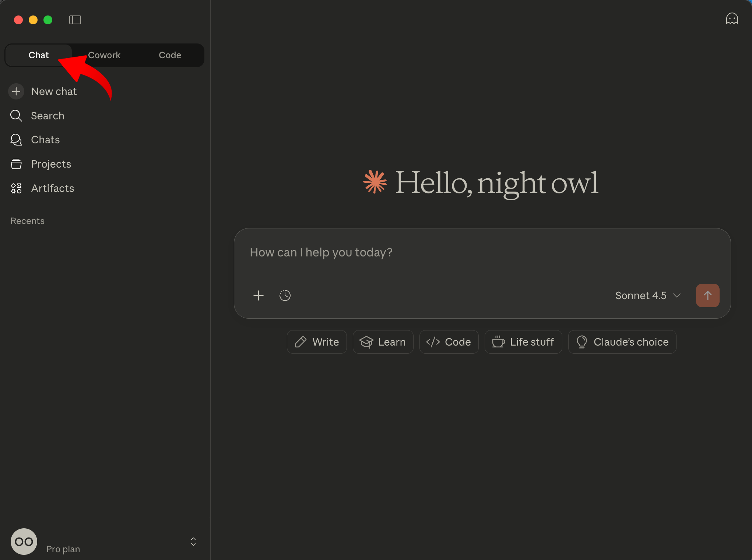Toggle extended thinking clock icon
The height and width of the screenshot is (560, 752).
point(285,295)
